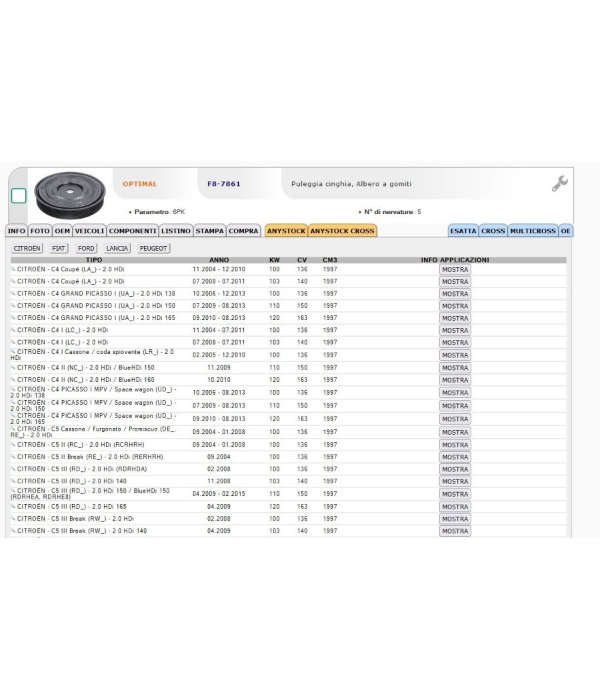Click the KW column header
Screen dimensions: 600x700
coord(274,260)
